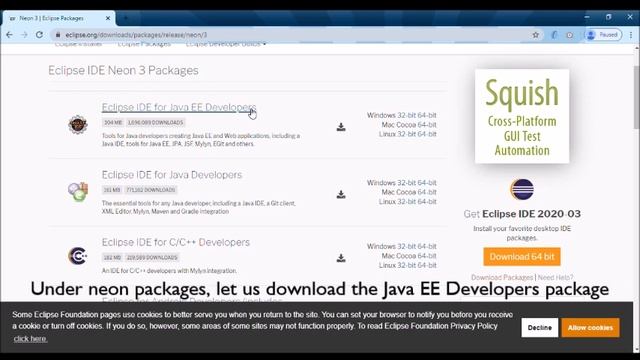Viewport: 640px width, 360px height.
Task: Close the Neon 3 Eclipse Packages tab
Action: 108,18
